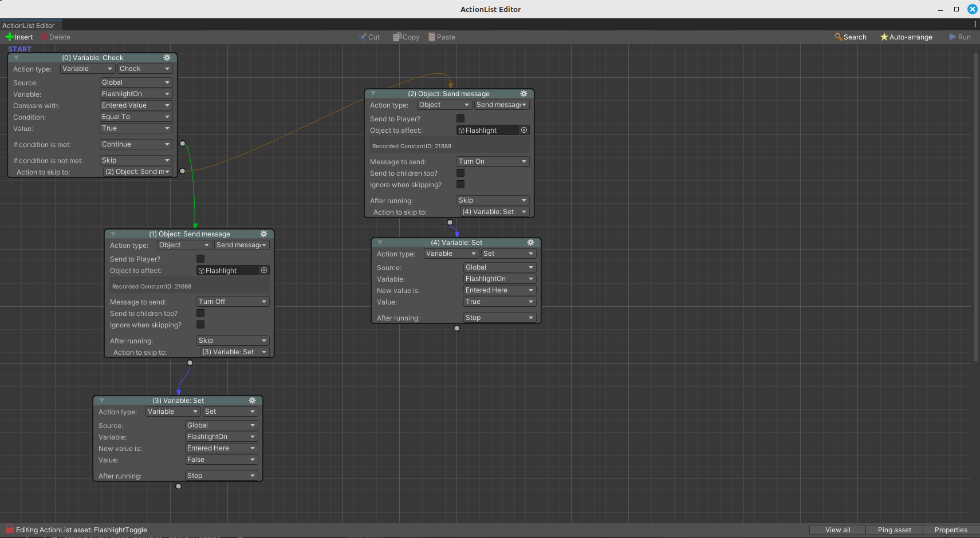The image size is (980, 538).
Task: Open New value is Entered Here dropdown in node (3)
Action: 221,448
